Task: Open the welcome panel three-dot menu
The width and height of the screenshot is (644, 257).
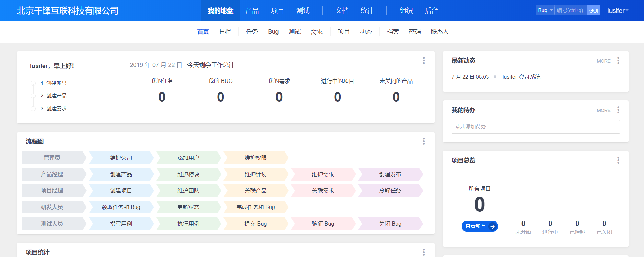Action: point(423,61)
